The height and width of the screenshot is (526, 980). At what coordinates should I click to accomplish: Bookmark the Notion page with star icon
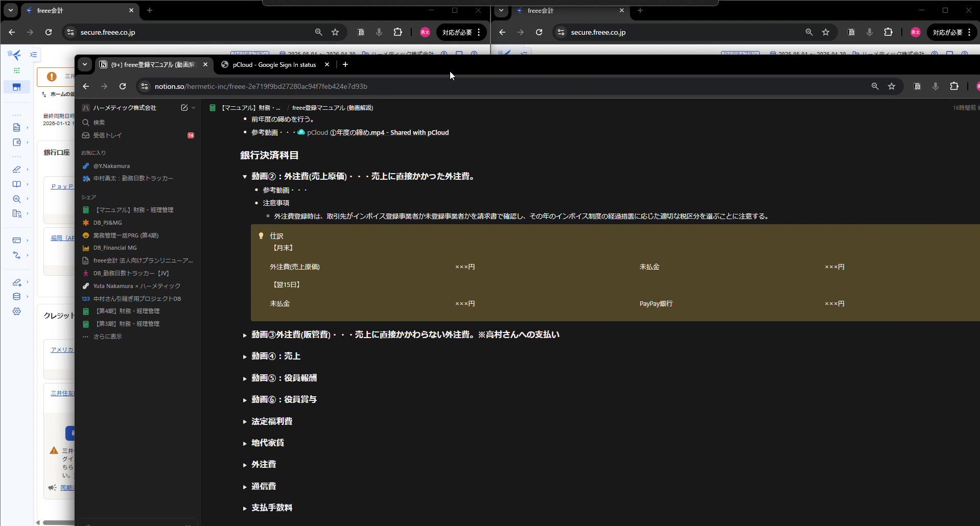click(892, 86)
